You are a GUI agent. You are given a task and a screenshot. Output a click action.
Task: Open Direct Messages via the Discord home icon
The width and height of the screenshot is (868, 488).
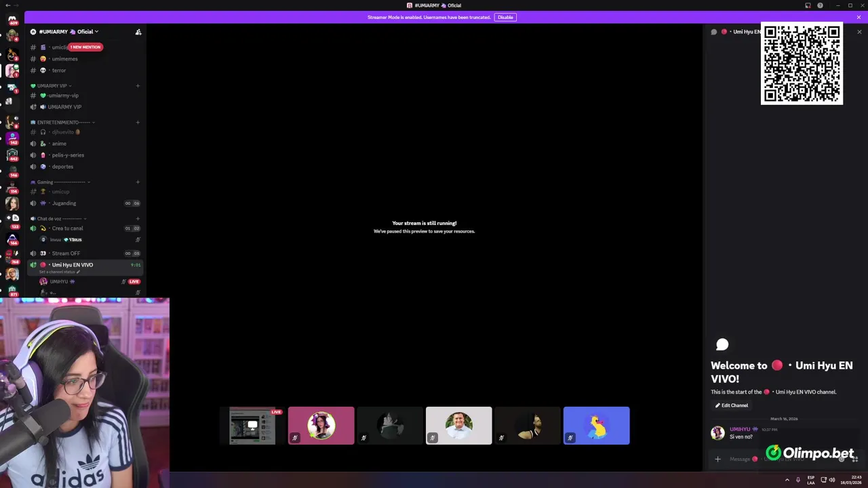click(12, 19)
